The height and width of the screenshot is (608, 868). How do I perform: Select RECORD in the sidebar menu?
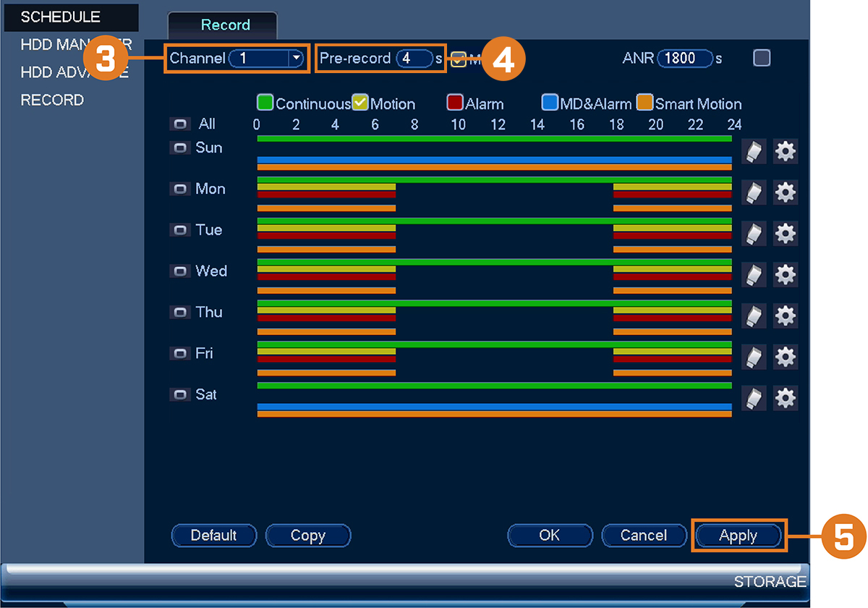pos(52,100)
